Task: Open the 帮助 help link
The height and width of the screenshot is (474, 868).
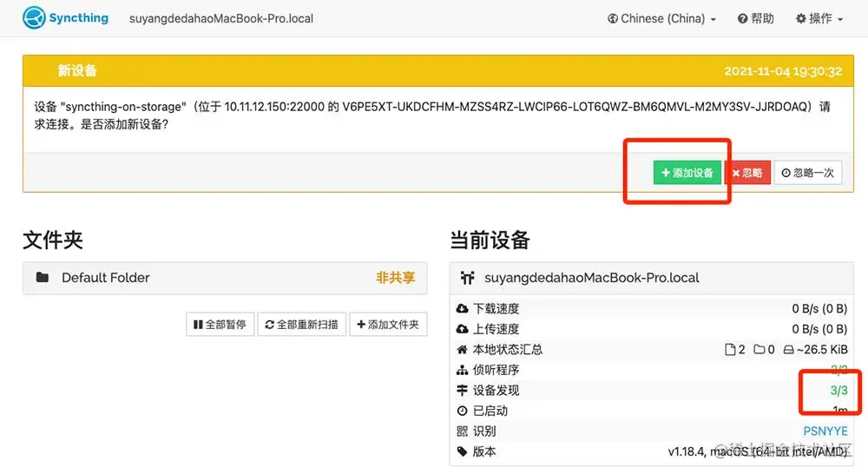Action: pos(756,19)
